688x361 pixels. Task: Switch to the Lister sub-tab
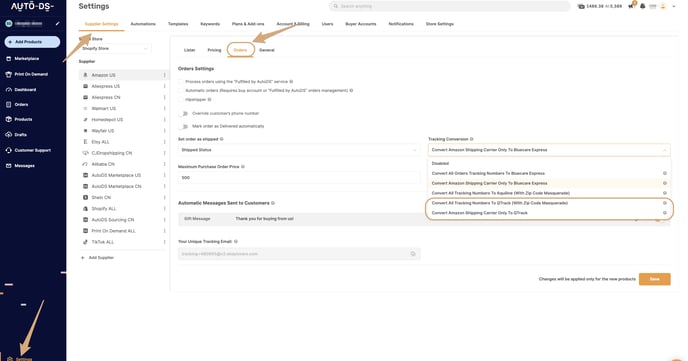pyautogui.click(x=190, y=50)
